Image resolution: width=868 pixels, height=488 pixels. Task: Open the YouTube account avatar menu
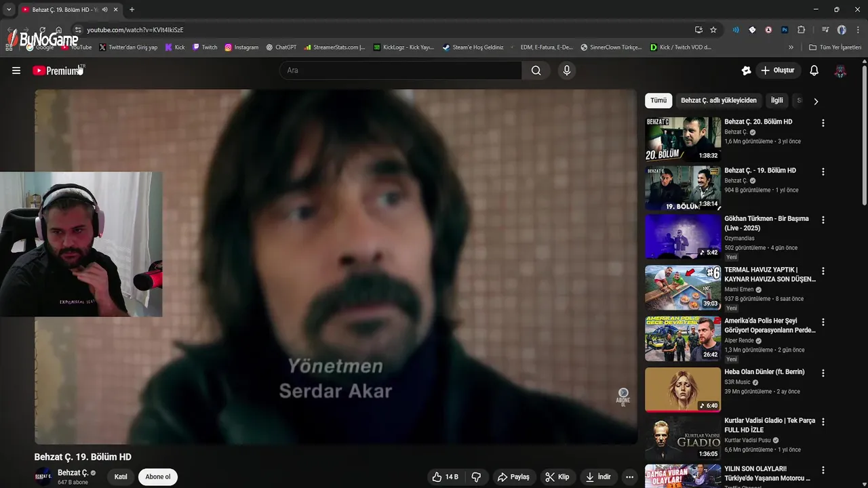[x=840, y=70]
